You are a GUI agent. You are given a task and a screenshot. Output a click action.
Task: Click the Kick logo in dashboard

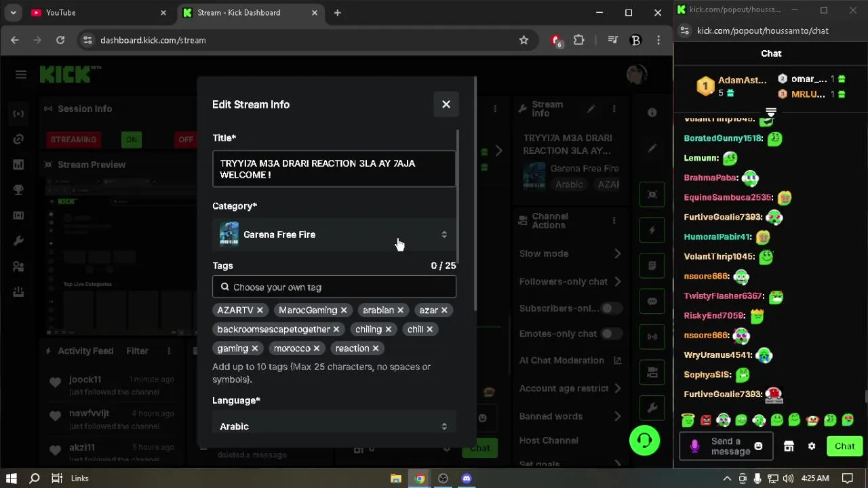[x=70, y=74]
